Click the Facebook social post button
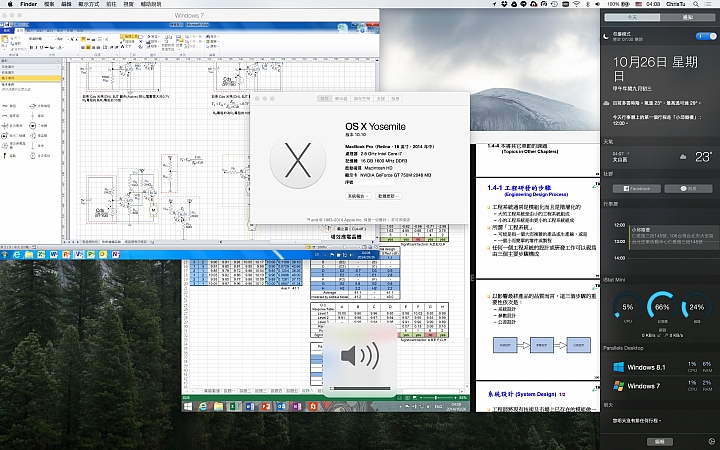The width and height of the screenshot is (720, 450). (x=636, y=187)
